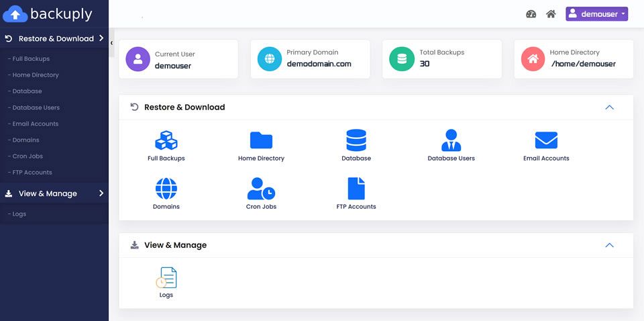The height and width of the screenshot is (321, 644).
Task: Click the Cron Jobs user-clock icon
Action: point(261,189)
